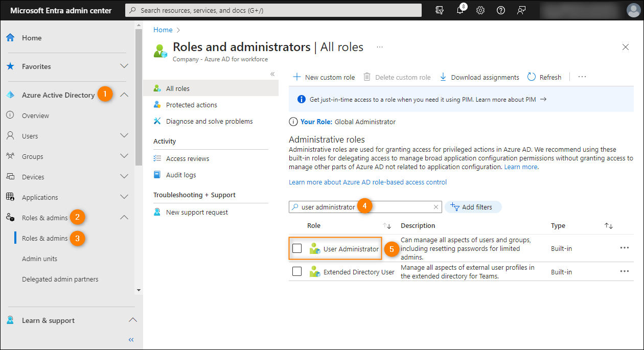The height and width of the screenshot is (350, 644).
Task: Click the Access reviews list icon
Action: 157,158
